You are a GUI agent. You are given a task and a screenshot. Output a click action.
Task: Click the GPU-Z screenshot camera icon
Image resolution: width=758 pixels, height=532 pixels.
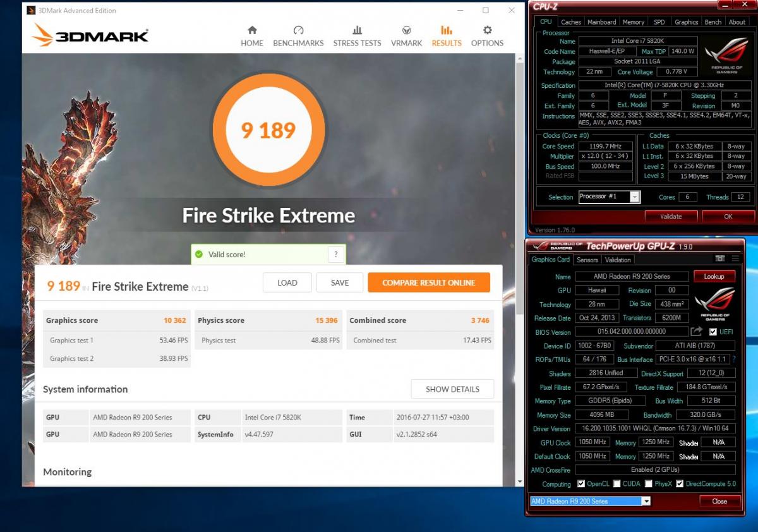719,259
